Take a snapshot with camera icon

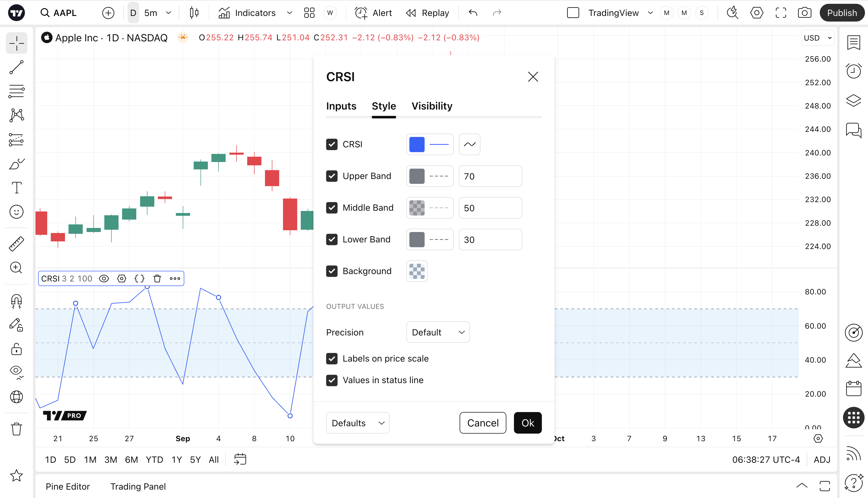[x=804, y=13]
